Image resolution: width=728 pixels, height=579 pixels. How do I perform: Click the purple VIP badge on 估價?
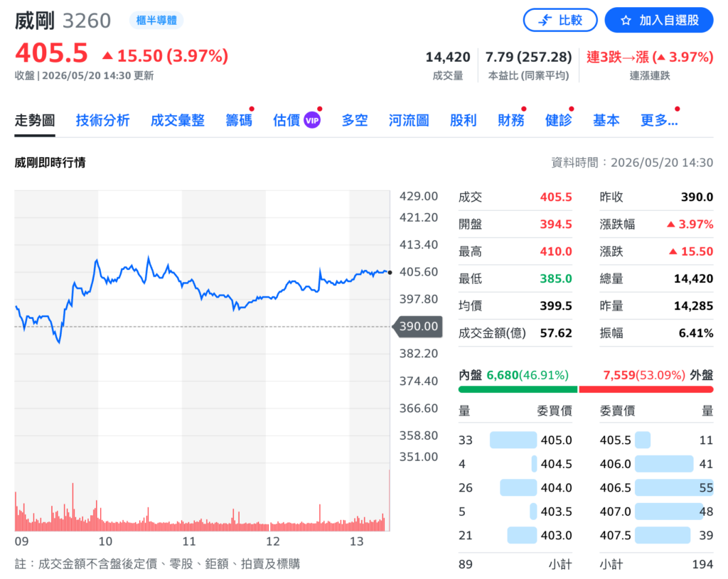311,121
